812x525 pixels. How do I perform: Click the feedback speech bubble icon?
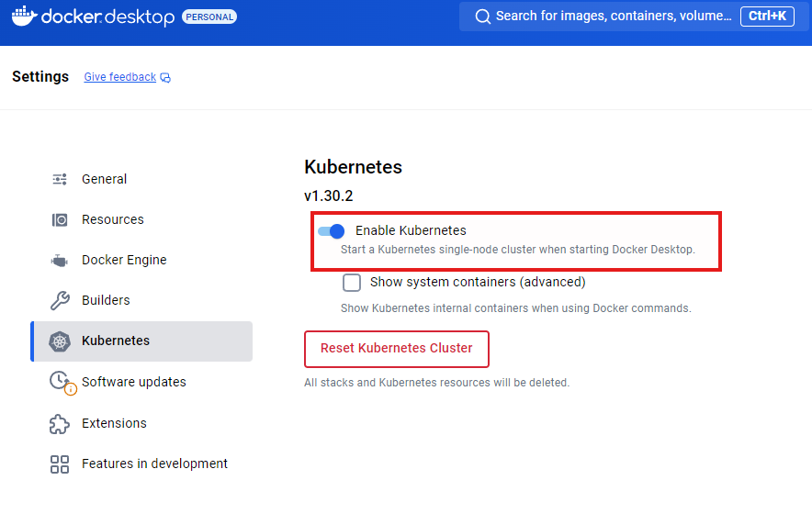(x=165, y=78)
